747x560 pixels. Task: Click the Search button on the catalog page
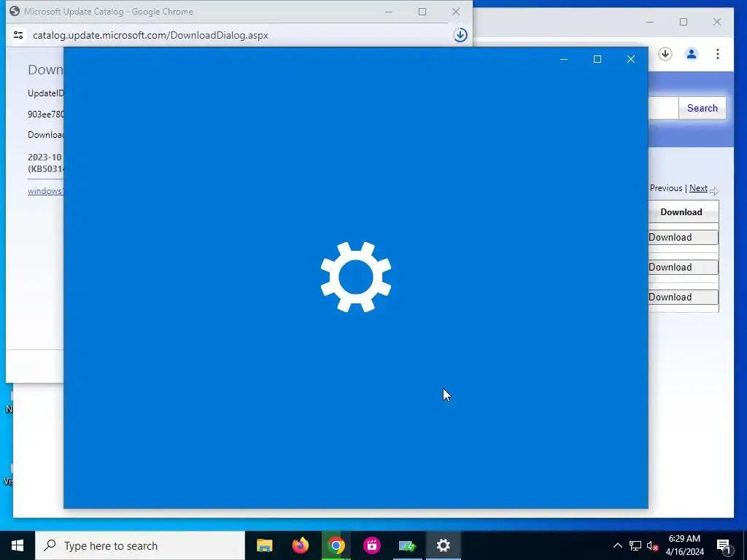[x=703, y=108]
